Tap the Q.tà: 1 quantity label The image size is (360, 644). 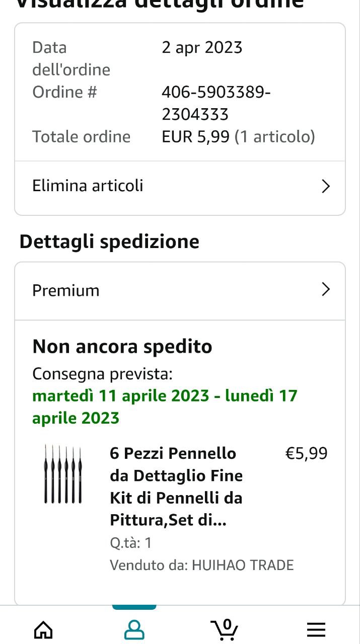coord(130,543)
